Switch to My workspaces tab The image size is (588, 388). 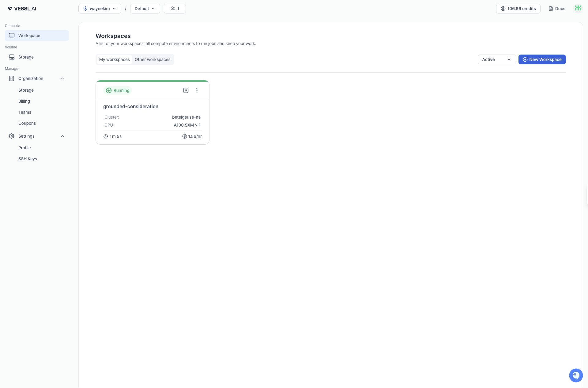[114, 59]
